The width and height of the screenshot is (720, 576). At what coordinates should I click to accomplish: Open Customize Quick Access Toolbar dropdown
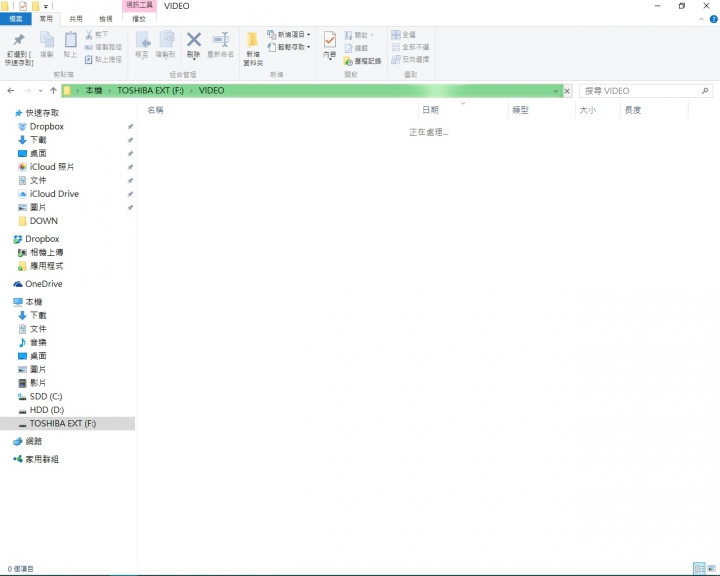click(45, 6)
